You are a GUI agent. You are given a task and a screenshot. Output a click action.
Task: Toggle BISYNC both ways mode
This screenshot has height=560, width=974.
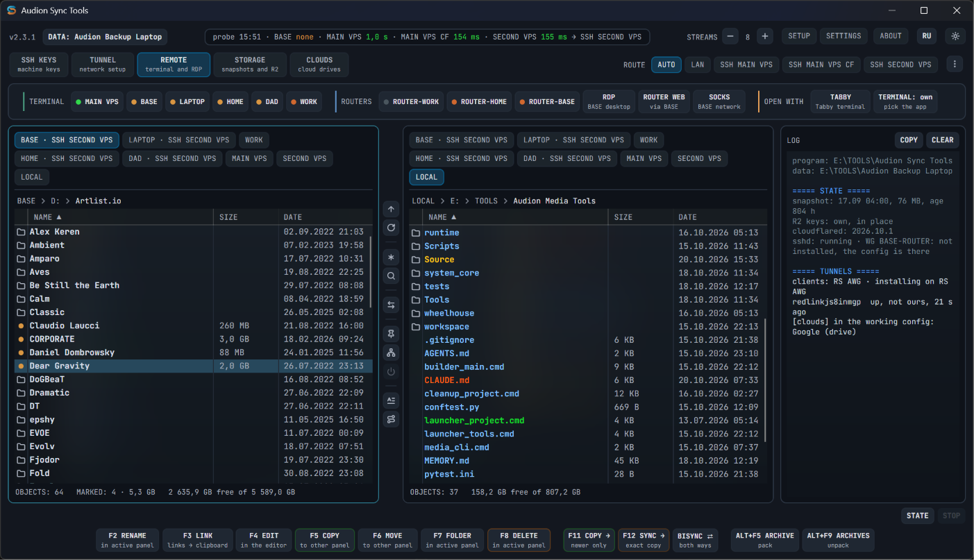[695, 540]
